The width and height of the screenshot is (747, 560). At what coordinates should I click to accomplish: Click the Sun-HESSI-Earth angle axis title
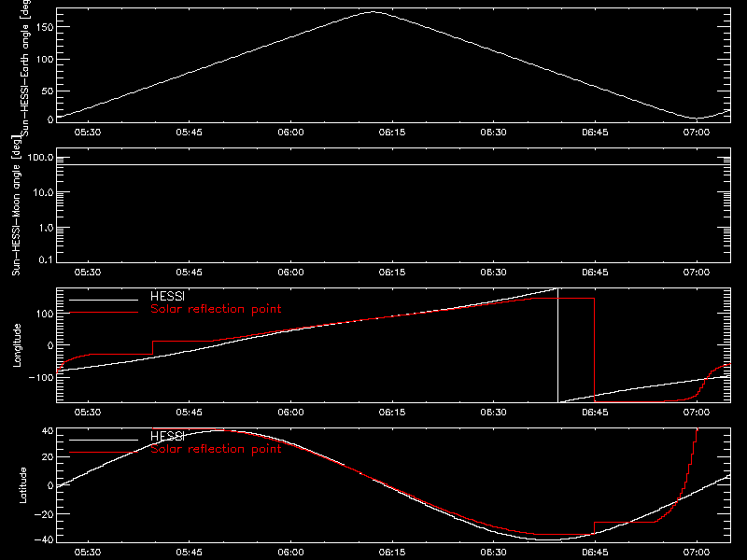click(26, 66)
